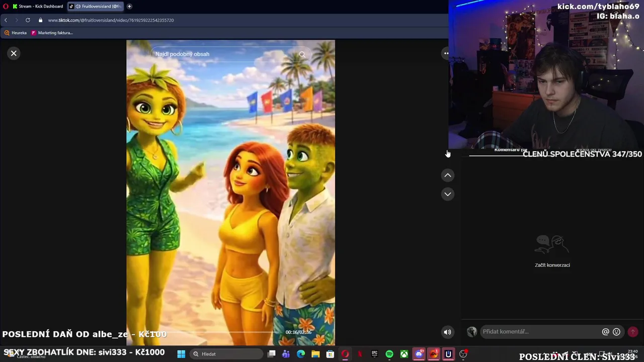This screenshot has height=362, width=644.
Task: Close the TikTok video viewer
Action: pos(14,53)
